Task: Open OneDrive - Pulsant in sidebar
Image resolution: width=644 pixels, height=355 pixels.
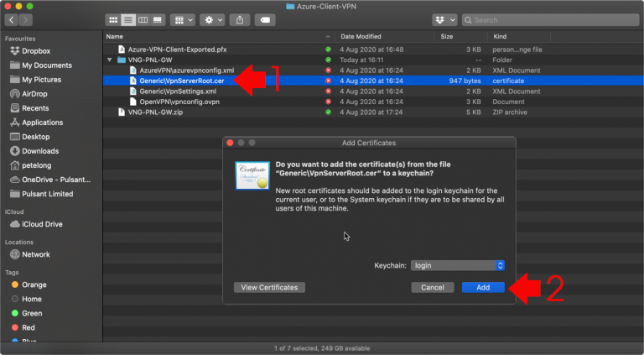Action: (50, 180)
